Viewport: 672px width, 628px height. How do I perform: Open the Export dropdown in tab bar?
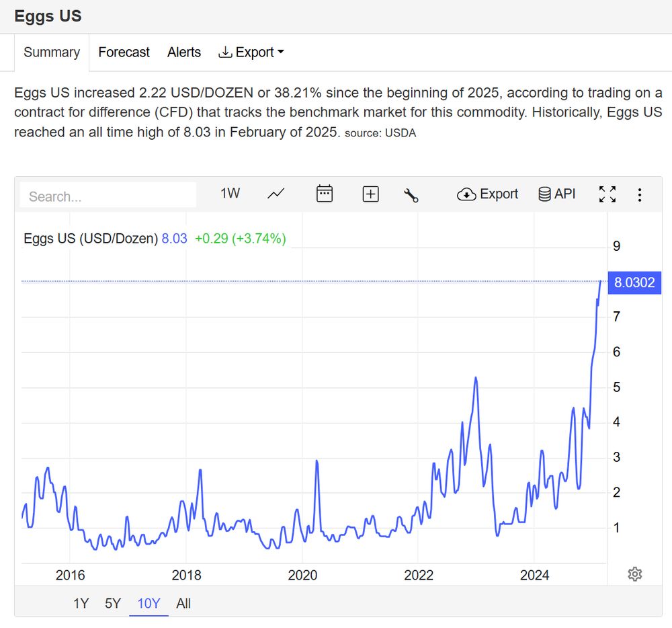[251, 52]
